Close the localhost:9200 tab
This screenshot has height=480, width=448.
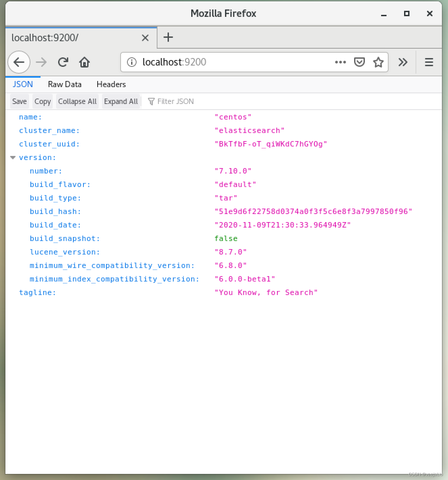click(x=145, y=38)
